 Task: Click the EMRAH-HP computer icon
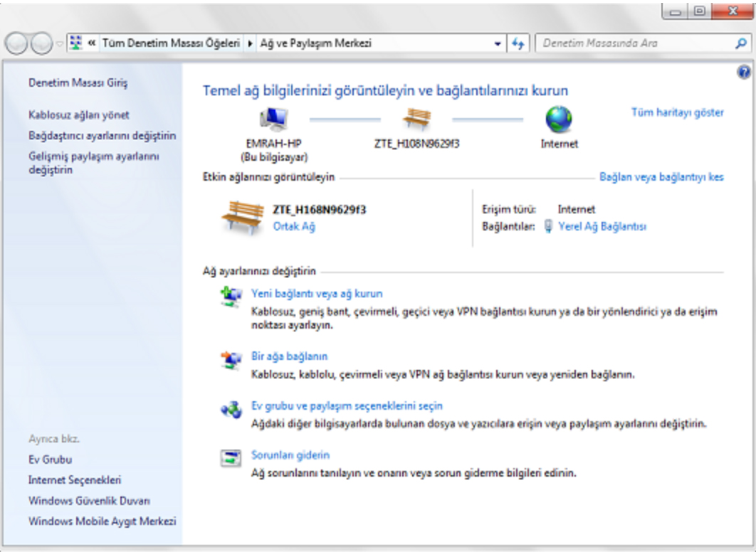tap(273, 119)
